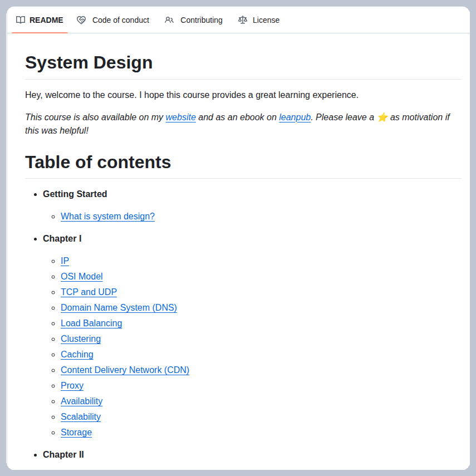This screenshot has height=476, width=476.
Task: Click the star emoji in the intro
Action: (x=382, y=117)
